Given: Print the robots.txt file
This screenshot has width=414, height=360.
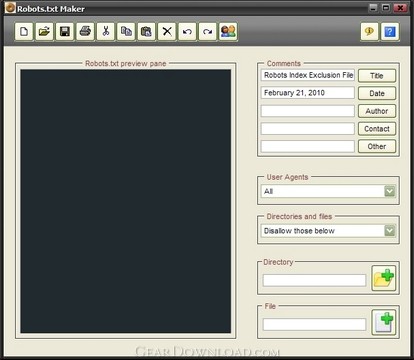Looking at the screenshot, I should pyautogui.click(x=85, y=32).
